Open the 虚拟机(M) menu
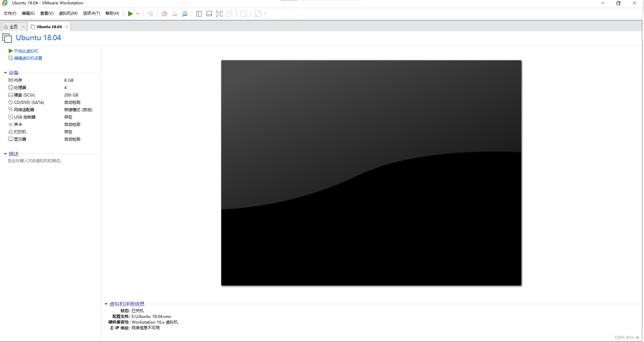Screen dimensions: 644x342 click(68, 13)
